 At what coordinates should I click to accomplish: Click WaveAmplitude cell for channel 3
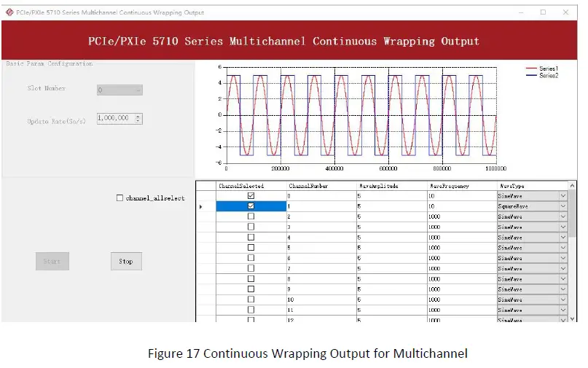pos(392,227)
